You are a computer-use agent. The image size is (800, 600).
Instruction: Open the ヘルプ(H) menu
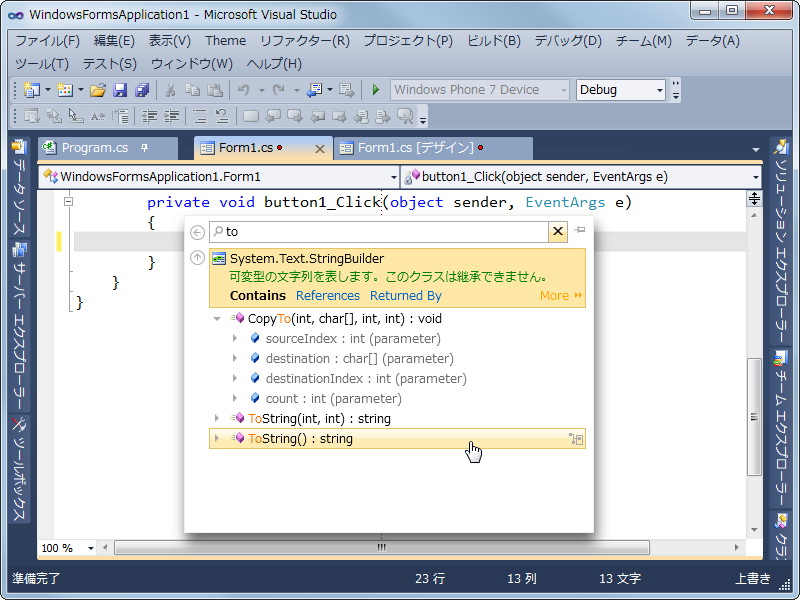pyautogui.click(x=274, y=64)
